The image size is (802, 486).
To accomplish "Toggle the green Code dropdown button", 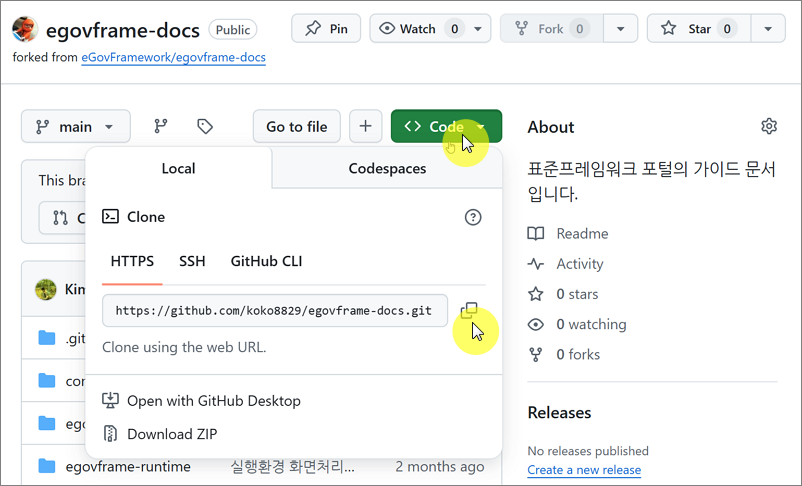I will pyautogui.click(x=446, y=126).
